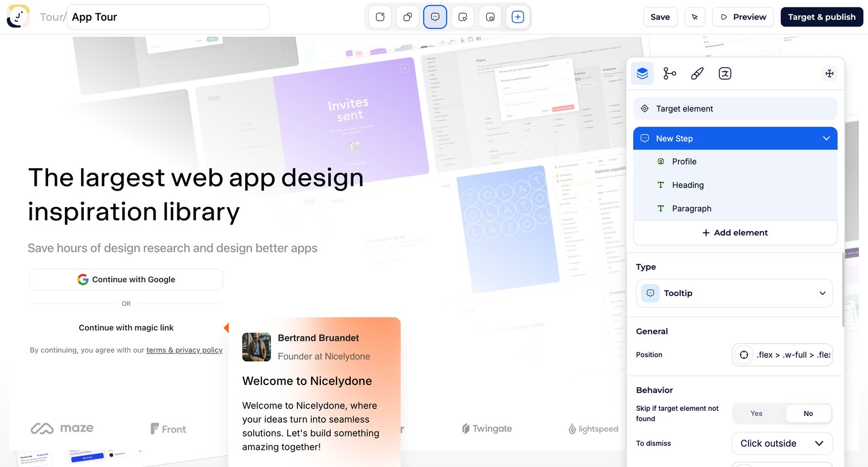Select the hotspot step tool in the toolbar
This screenshot has height=467, width=868.
380,17
